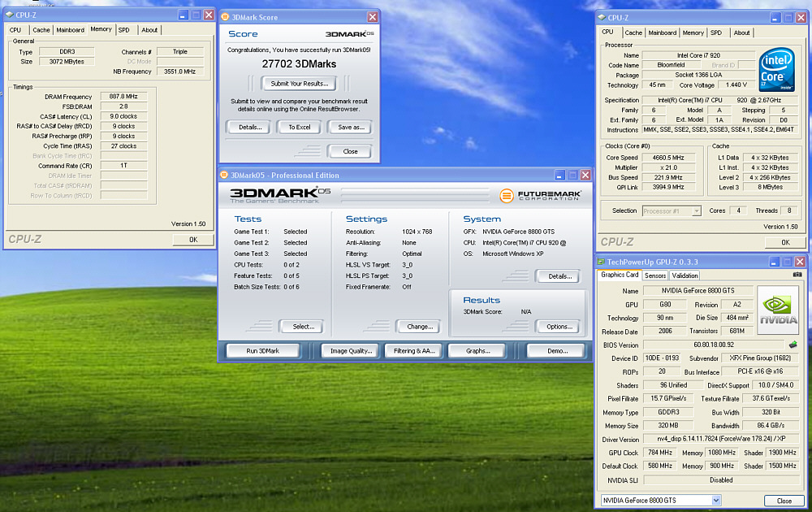Viewport: 812px width, 512px height.
Task: Click the Resolution 1024 x 768 setting
Action: pos(417,232)
